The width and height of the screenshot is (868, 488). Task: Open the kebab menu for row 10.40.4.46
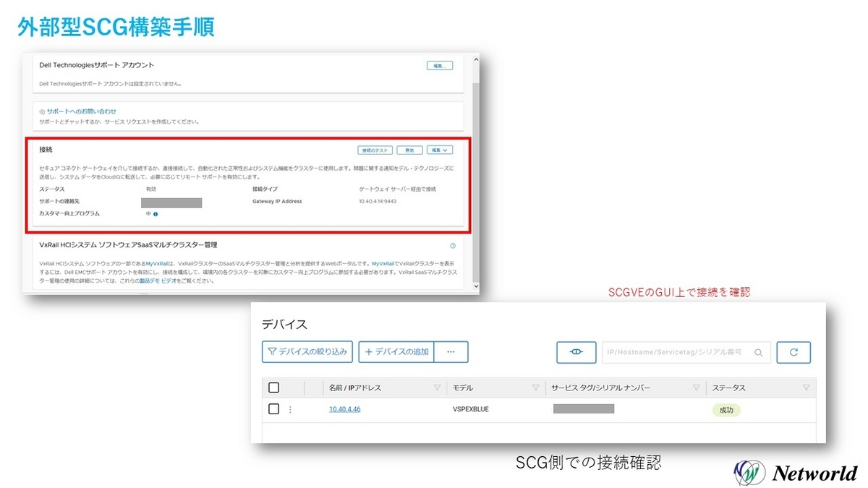click(x=290, y=409)
